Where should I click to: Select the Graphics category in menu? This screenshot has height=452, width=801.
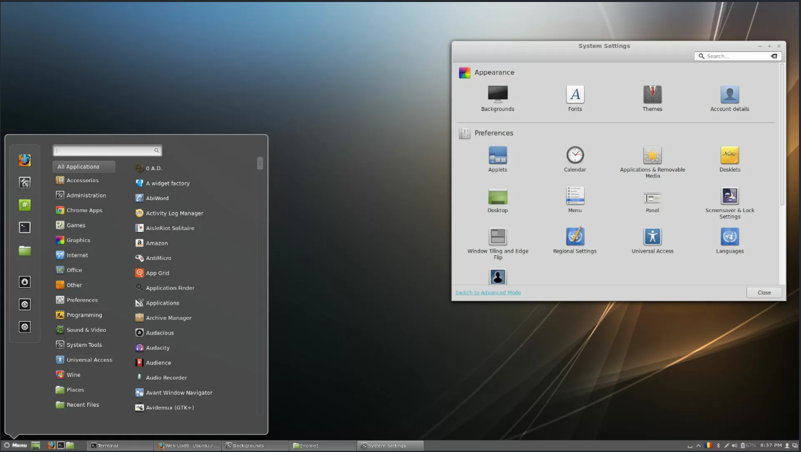[x=78, y=240]
